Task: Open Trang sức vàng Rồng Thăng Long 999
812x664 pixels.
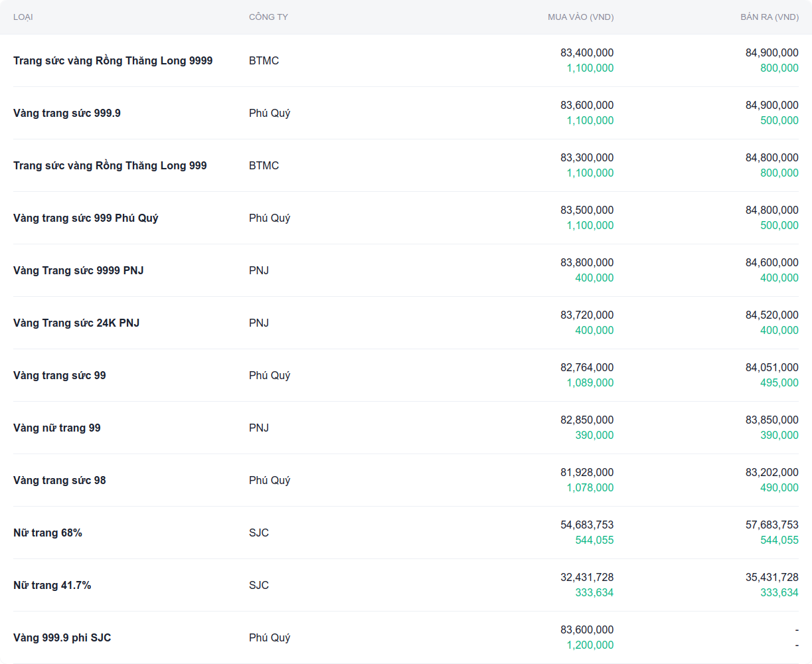Action: tap(110, 165)
